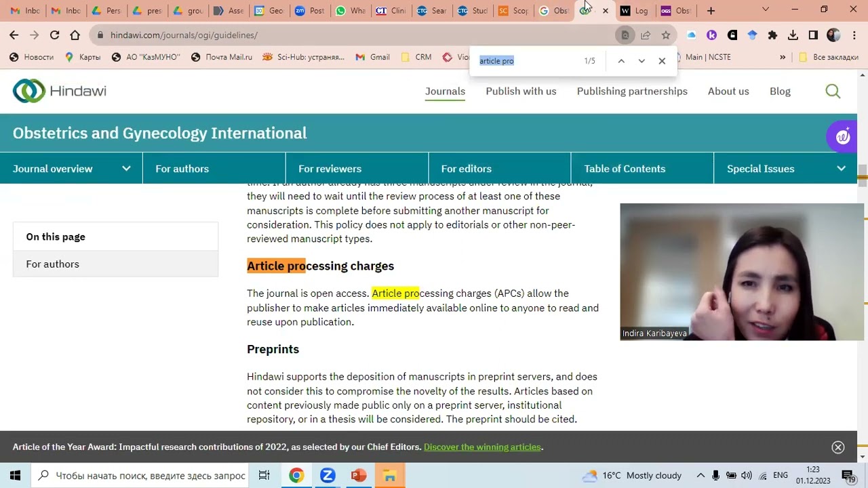Image resolution: width=868 pixels, height=488 pixels.
Task: Open File Explorer from the taskbar
Action: 390,476
